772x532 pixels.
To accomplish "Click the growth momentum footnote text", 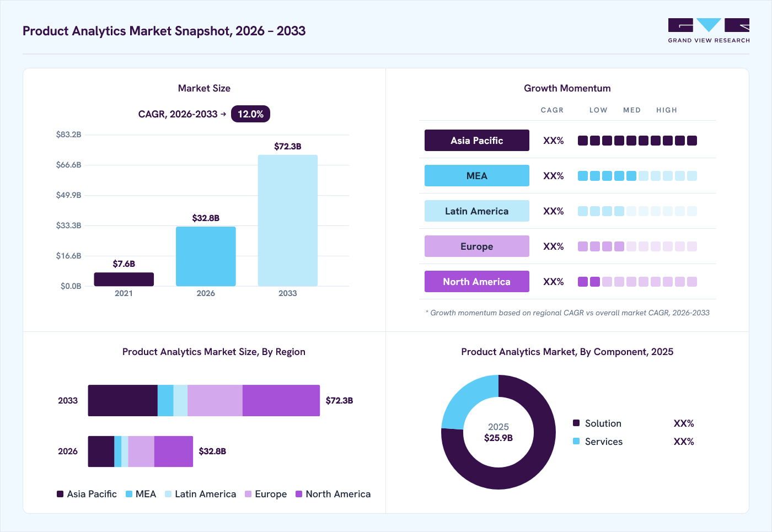I will (x=567, y=313).
